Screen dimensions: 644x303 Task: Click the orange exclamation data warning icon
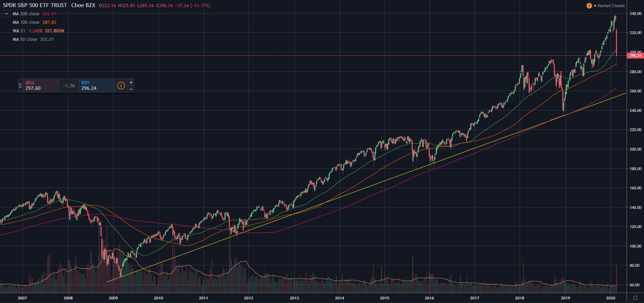pyautogui.click(x=589, y=6)
